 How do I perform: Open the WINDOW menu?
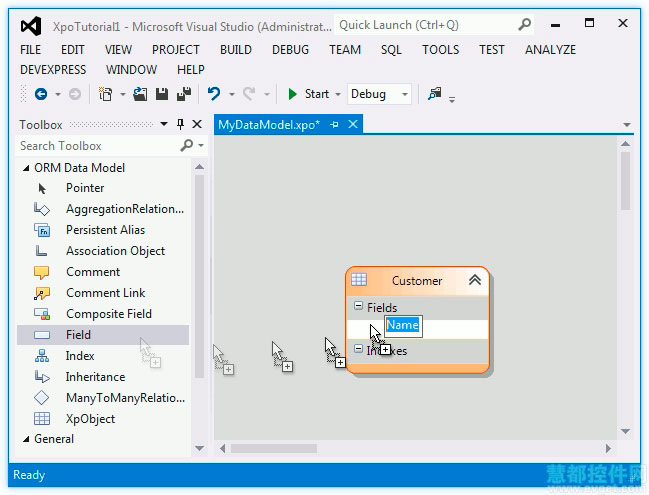click(x=132, y=70)
